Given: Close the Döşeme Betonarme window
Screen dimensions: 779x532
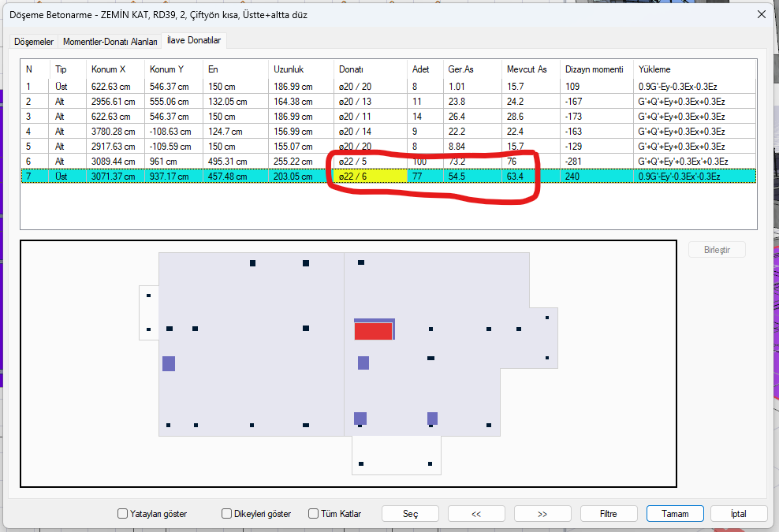Looking at the screenshot, I should click(x=761, y=14).
